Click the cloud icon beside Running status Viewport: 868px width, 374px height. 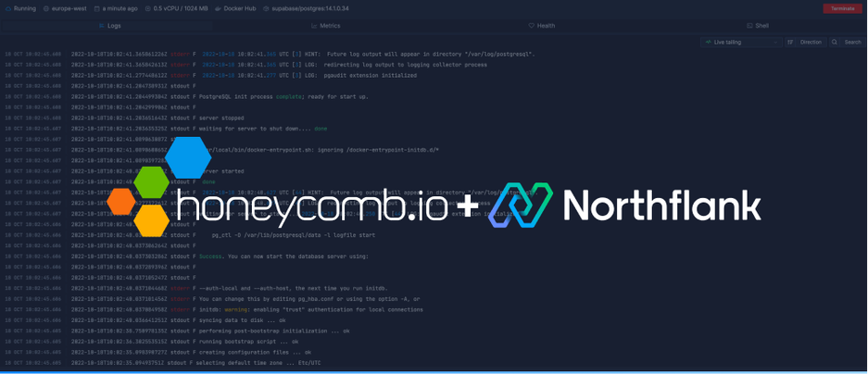[x=7, y=9]
